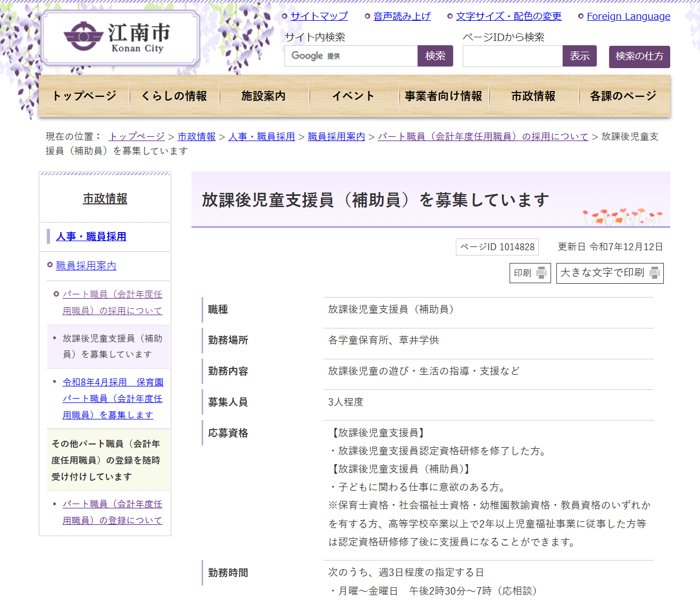Viewport: 700px width, 601px height.
Task: Open 各課のページ in navigation bar
Action: (623, 96)
